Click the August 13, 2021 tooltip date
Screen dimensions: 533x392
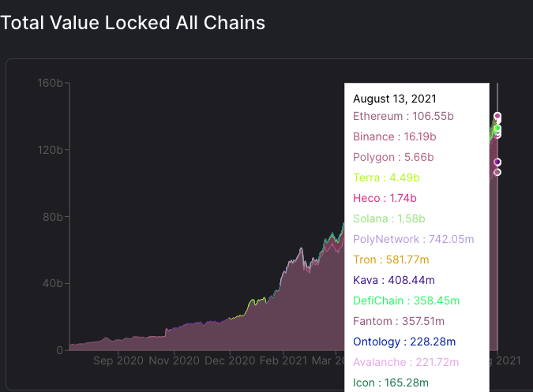[x=395, y=99]
